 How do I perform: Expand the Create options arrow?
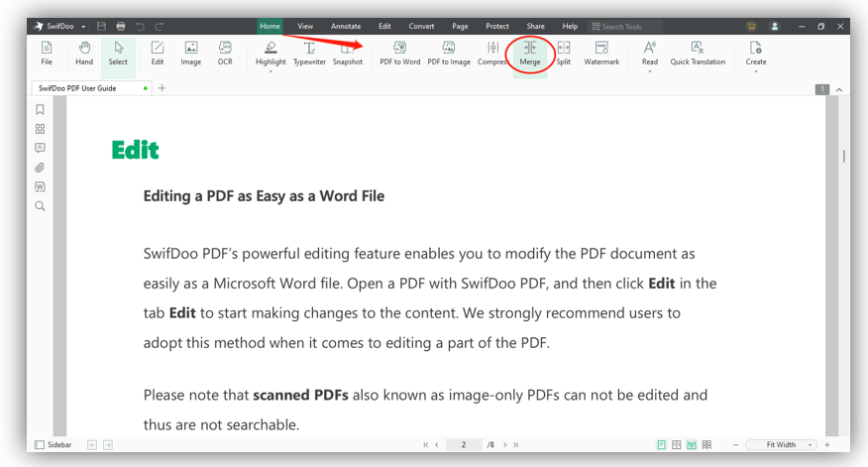[756, 71]
